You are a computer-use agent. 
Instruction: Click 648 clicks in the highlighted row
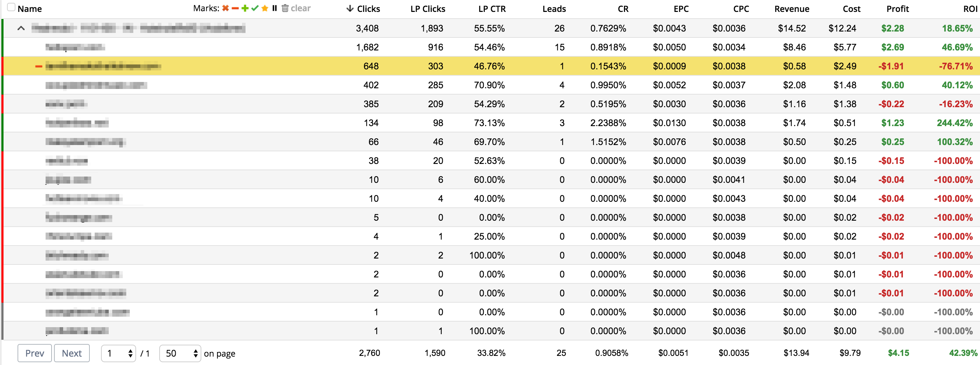click(x=371, y=67)
